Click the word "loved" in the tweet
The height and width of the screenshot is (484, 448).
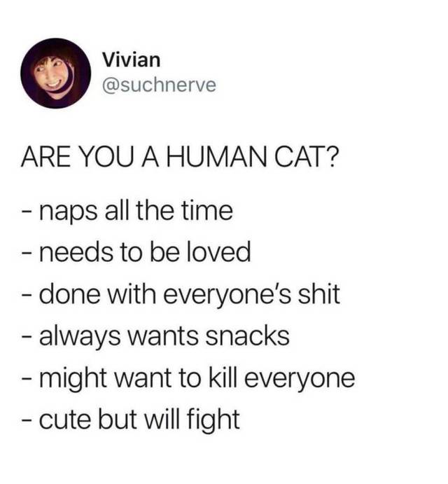click(219, 252)
